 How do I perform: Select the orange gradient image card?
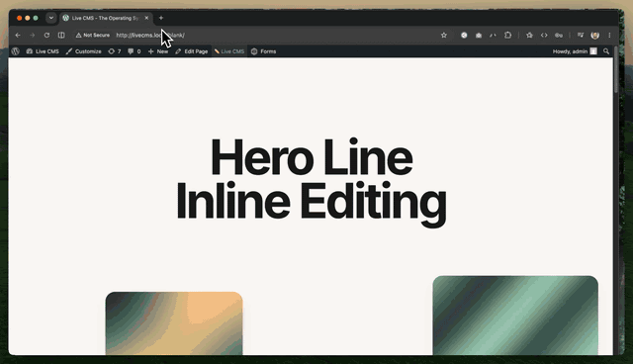[x=174, y=323]
